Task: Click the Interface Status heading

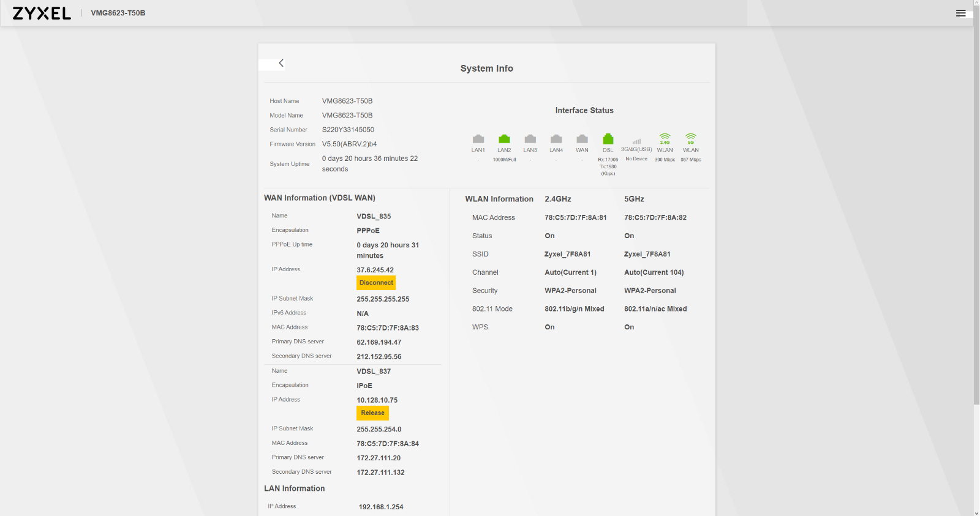Action: pyautogui.click(x=584, y=111)
